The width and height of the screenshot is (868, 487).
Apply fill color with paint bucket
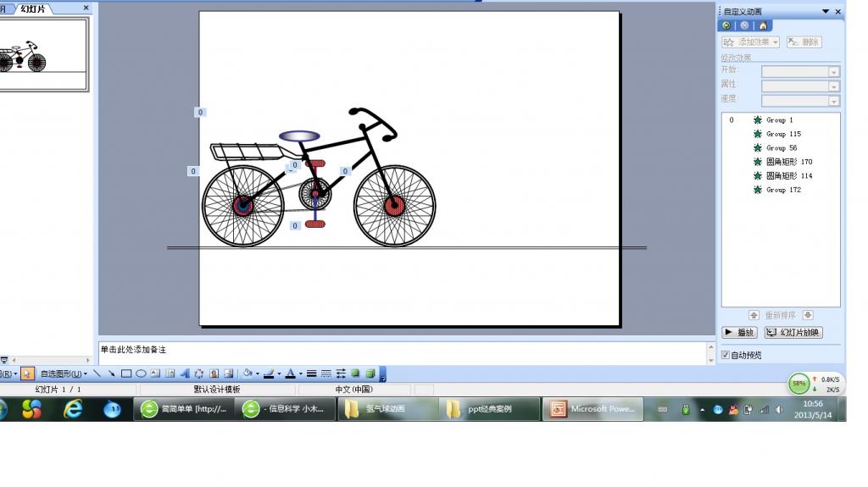[x=248, y=374]
